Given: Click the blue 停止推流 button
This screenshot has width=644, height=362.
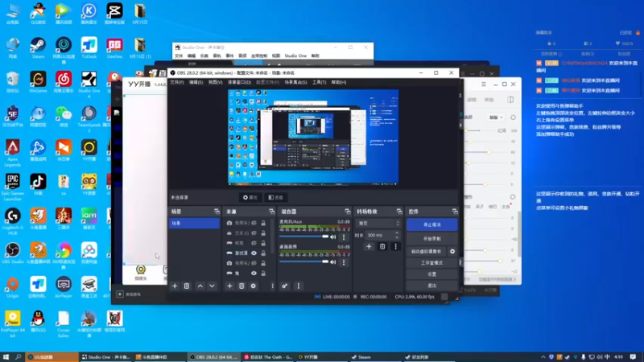Looking at the screenshot, I should [x=431, y=225].
